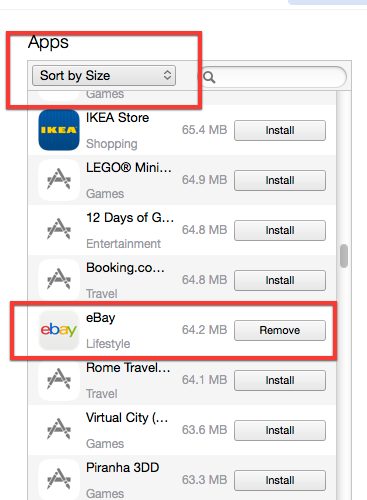The width and height of the screenshot is (367, 500).
Task: Click the 'Shopping' category under IKEA Store
Action: pyautogui.click(x=112, y=144)
